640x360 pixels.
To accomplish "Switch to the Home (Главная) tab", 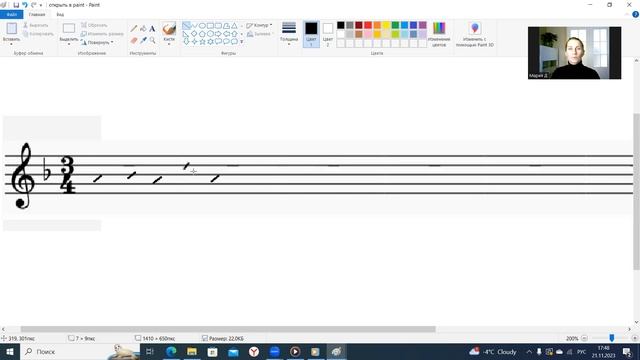I will pos(37,14).
